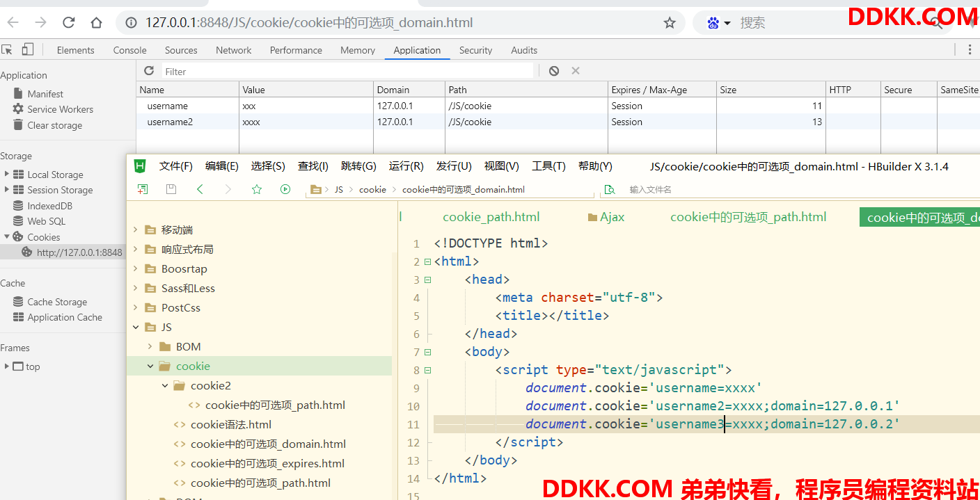Switch to the Elements tab
The image size is (980, 500).
point(75,50)
